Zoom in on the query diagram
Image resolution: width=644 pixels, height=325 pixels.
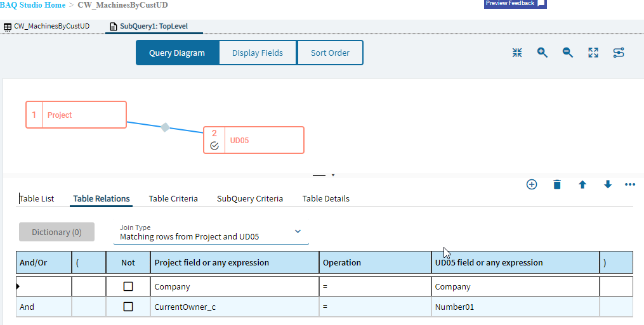tap(542, 53)
